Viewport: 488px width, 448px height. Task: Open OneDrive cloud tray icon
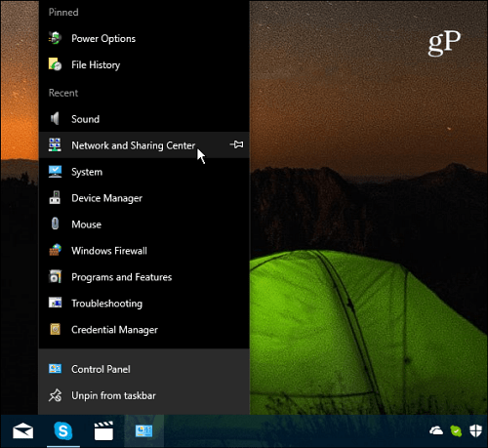click(436, 431)
